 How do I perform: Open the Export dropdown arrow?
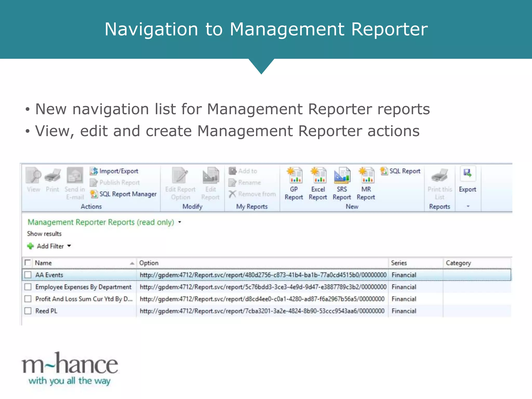point(468,207)
